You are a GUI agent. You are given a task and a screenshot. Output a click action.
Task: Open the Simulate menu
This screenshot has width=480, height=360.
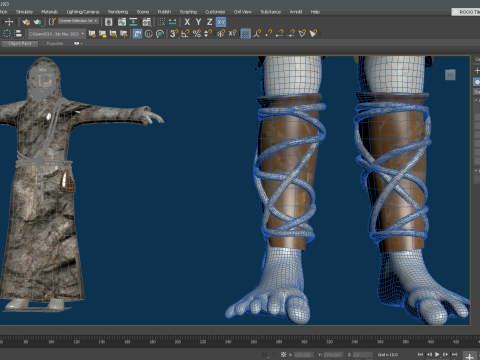(24, 12)
